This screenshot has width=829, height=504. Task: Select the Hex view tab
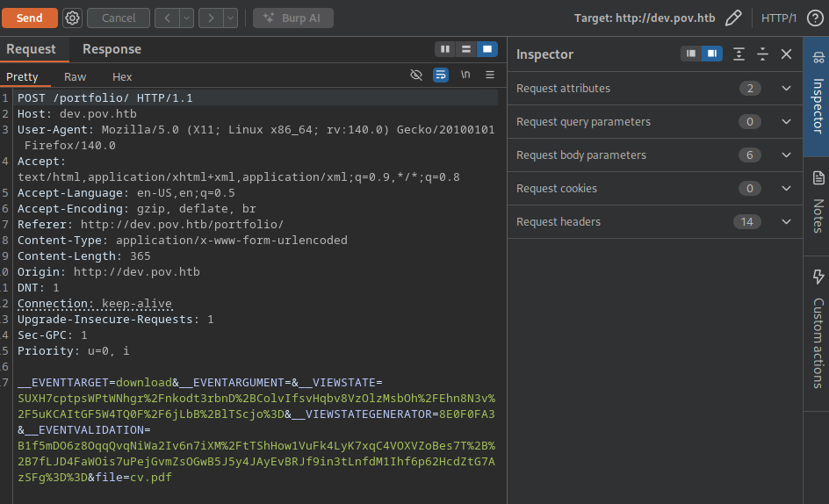click(x=122, y=77)
